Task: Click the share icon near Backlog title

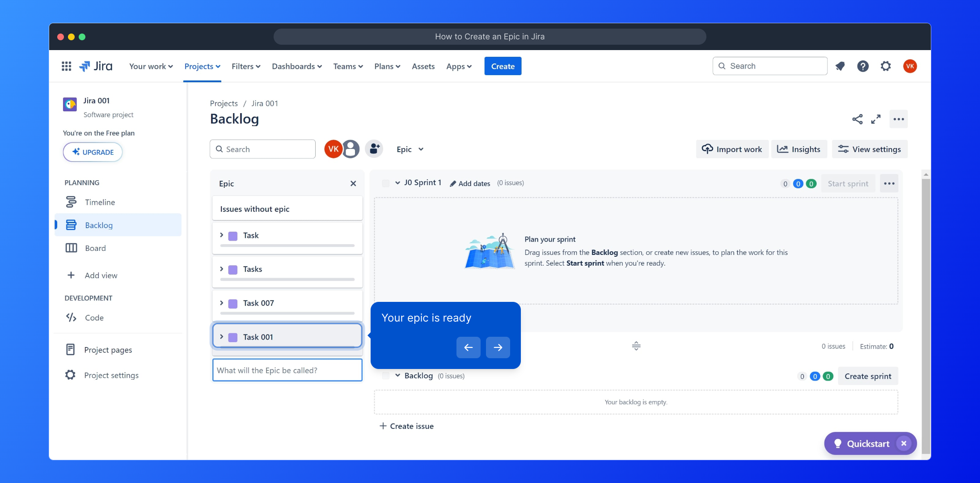Action: click(857, 119)
